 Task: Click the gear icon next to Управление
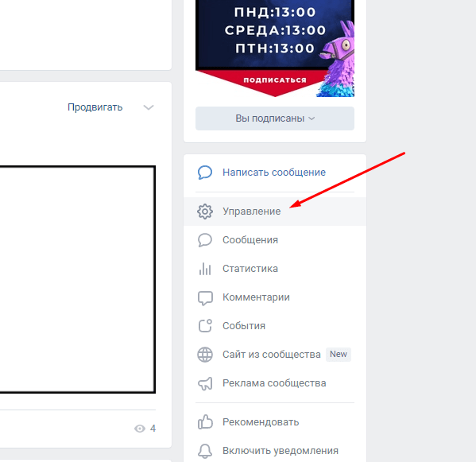[205, 212]
